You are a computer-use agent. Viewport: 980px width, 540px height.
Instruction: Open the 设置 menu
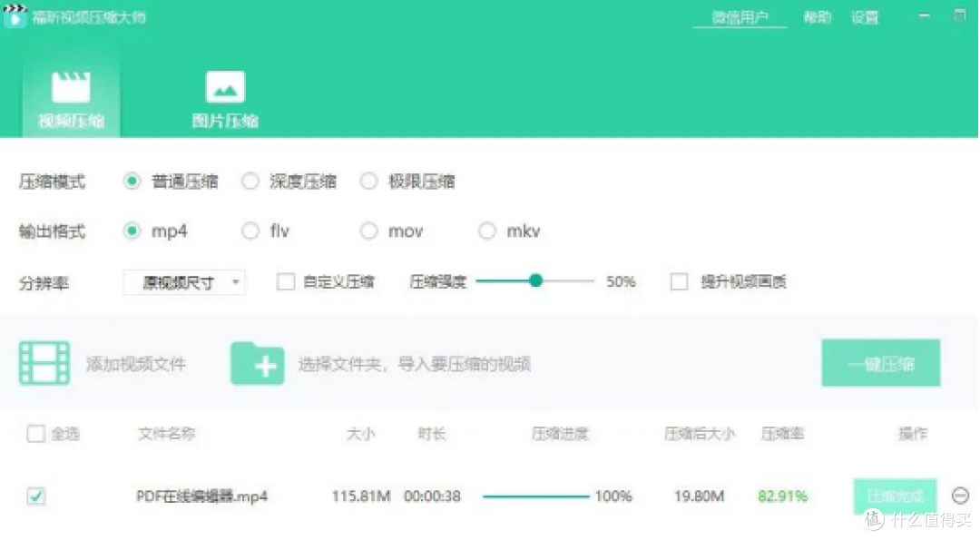pyautogui.click(x=865, y=17)
